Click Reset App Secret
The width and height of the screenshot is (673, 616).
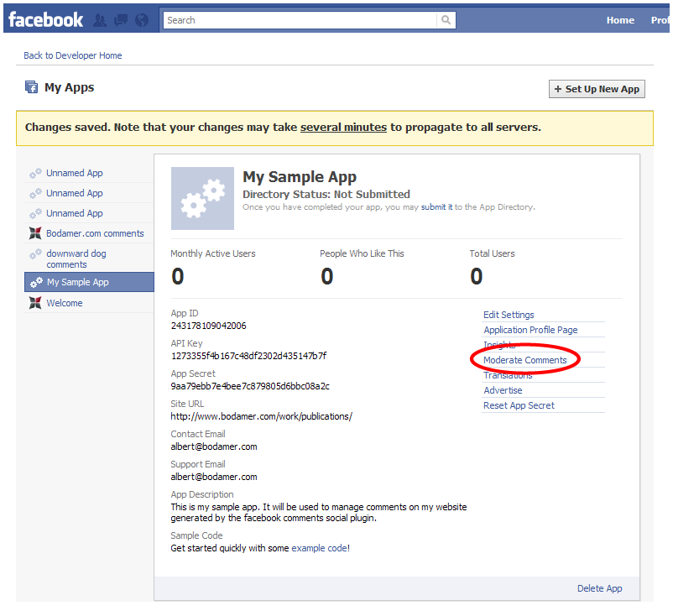(519, 405)
